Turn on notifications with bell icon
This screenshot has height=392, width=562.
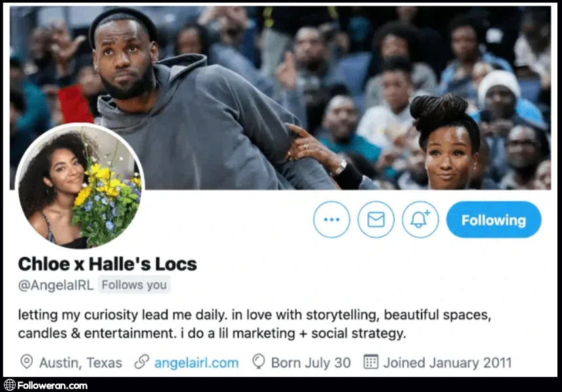tap(420, 220)
